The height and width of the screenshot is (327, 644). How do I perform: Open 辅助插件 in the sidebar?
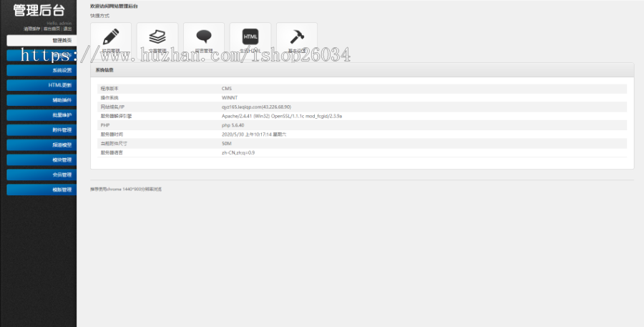coord(42,100)
